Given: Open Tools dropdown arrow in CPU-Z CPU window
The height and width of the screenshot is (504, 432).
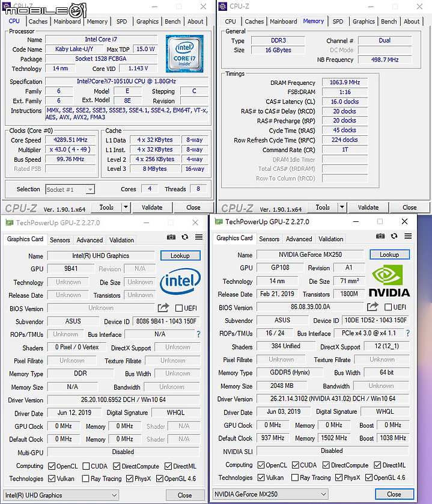Looking at the screenshot, I should tap(126, 207).
